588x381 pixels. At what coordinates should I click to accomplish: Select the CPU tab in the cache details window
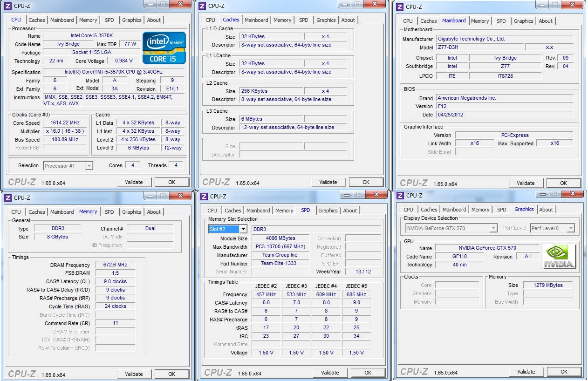pos(211,20)
